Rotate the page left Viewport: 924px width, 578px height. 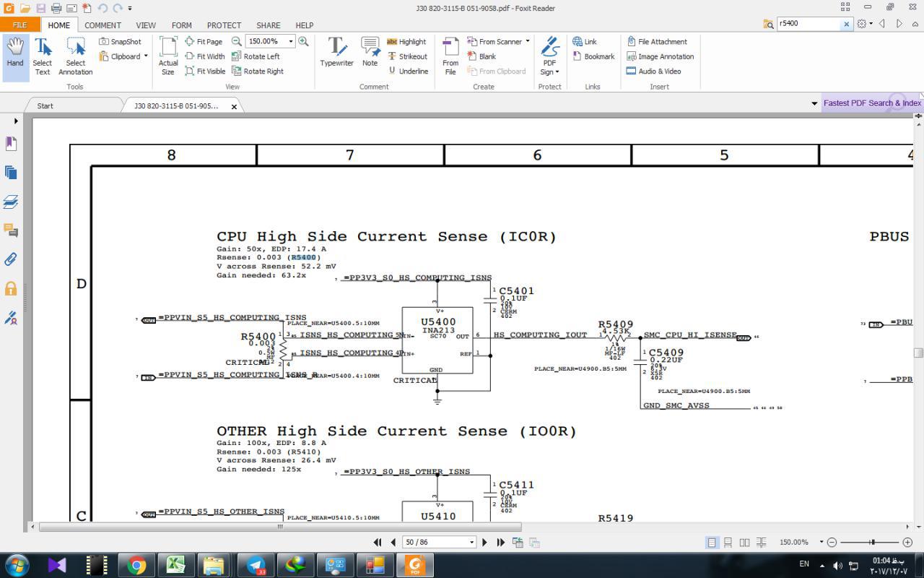[256, 56]
